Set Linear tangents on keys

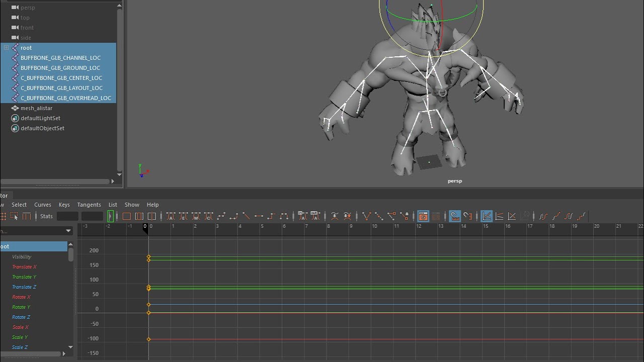point(246,216)
